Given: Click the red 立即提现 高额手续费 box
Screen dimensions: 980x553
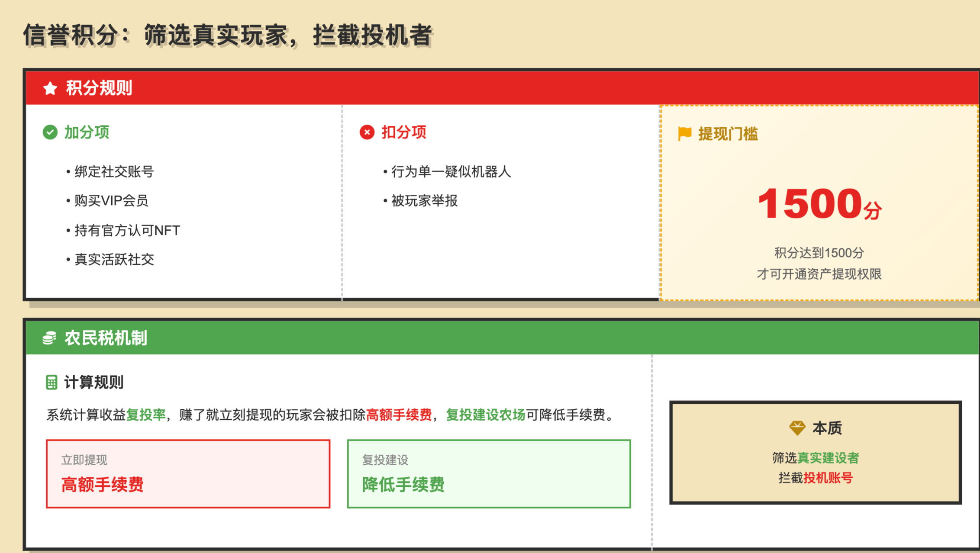Looking at the screenshot, I should pyautogui.click(x=188, y=473).
